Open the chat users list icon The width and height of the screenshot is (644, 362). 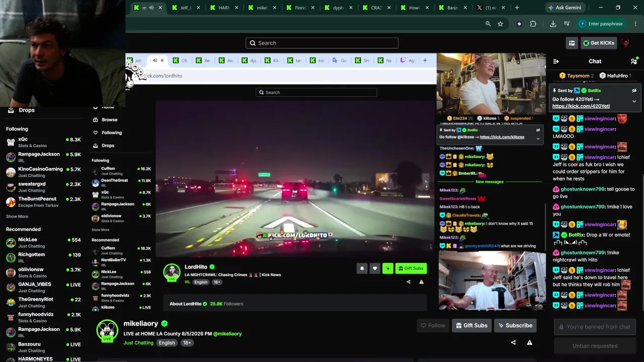pos(633,61)
